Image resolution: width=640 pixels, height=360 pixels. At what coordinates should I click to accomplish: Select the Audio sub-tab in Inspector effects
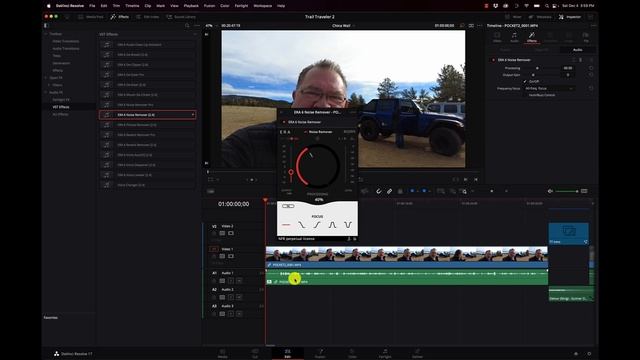[x=578, y=50]
